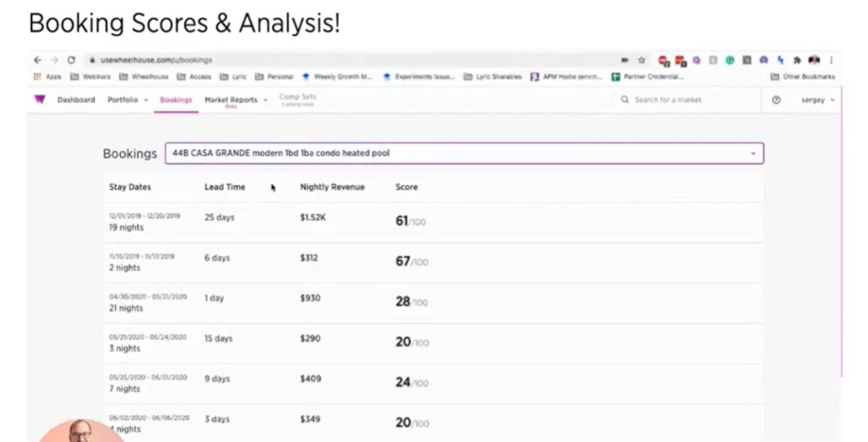Click the 1 day lead time cell

click(x=214, y=298)
